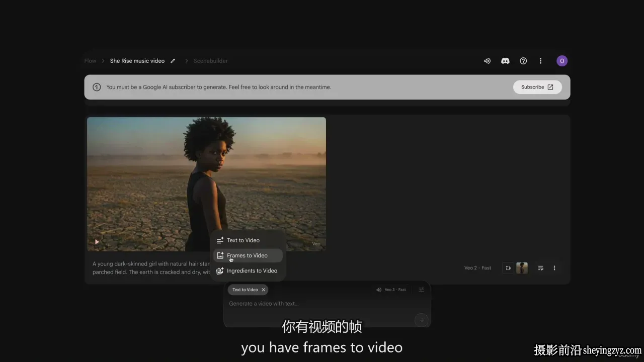Click She Rise music video project title
Image resolution: width=644 pixels, height=362 pixels.
(137, 61)
